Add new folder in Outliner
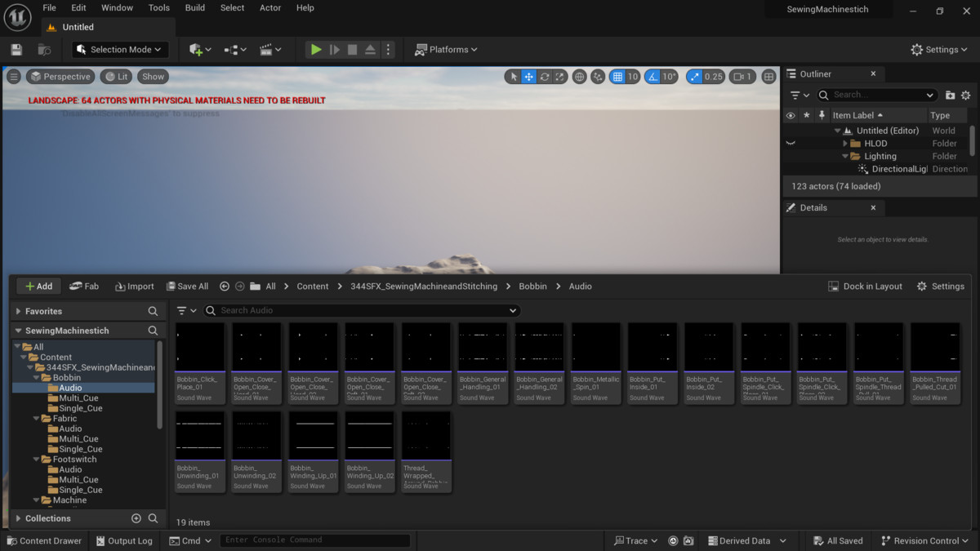The image size is (980, 551). tap(950, 96)
